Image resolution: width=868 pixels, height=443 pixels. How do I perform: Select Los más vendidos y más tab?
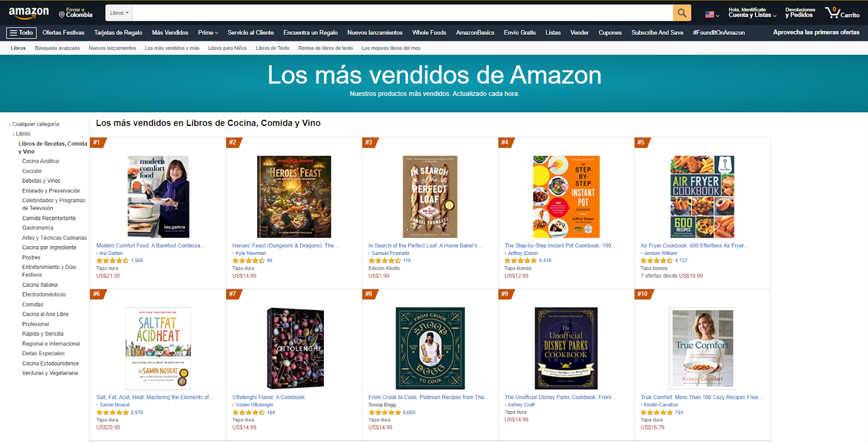tap(172, 48)
